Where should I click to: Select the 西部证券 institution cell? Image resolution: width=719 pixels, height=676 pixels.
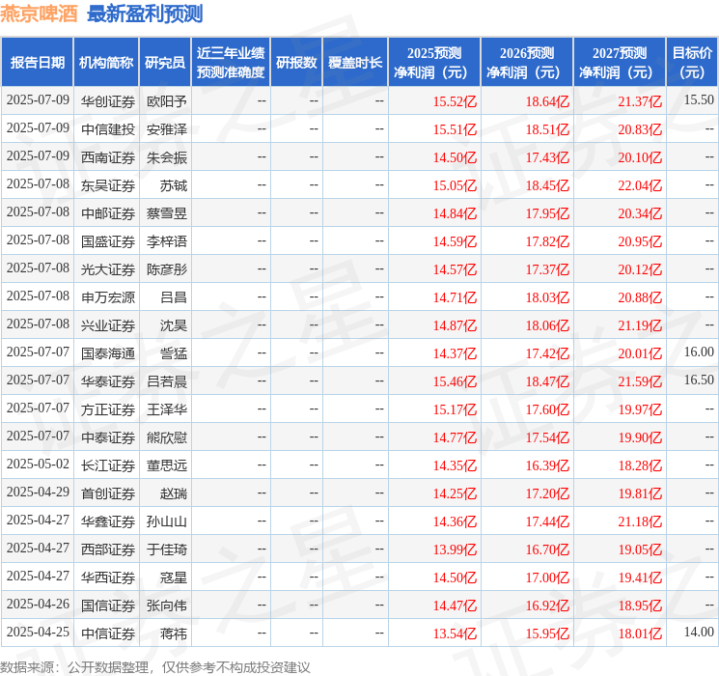tap(108, 549)
